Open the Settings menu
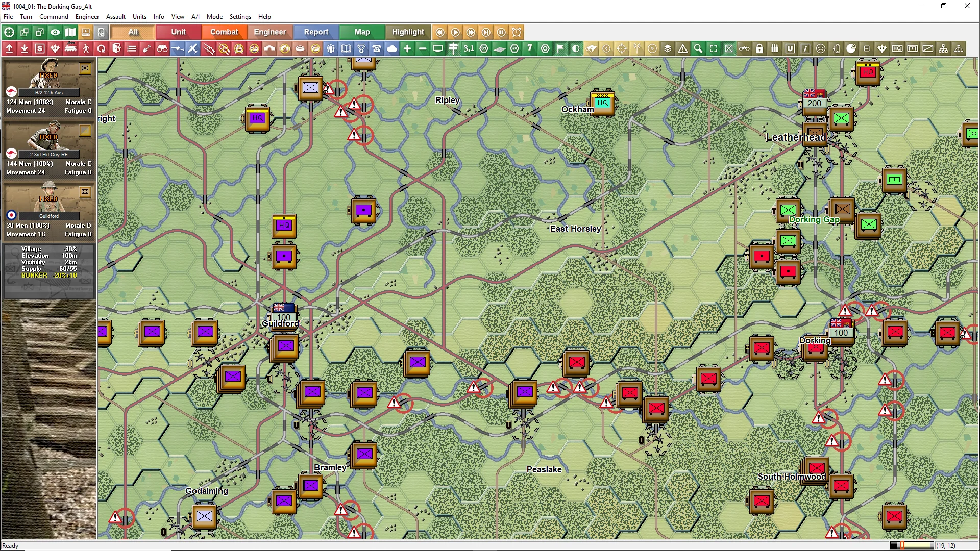Viewport: 980px width, 551px height. (x=240, y=16)
